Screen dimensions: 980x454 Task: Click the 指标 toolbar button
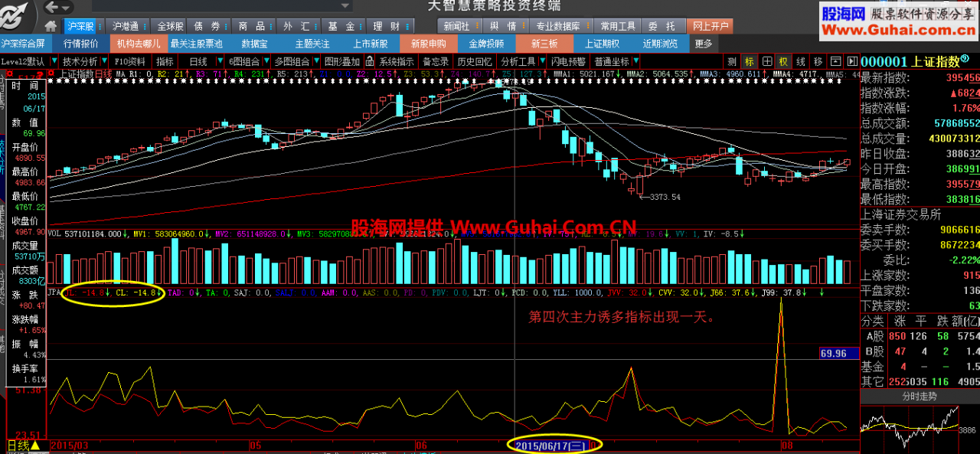tap(165, 61)
